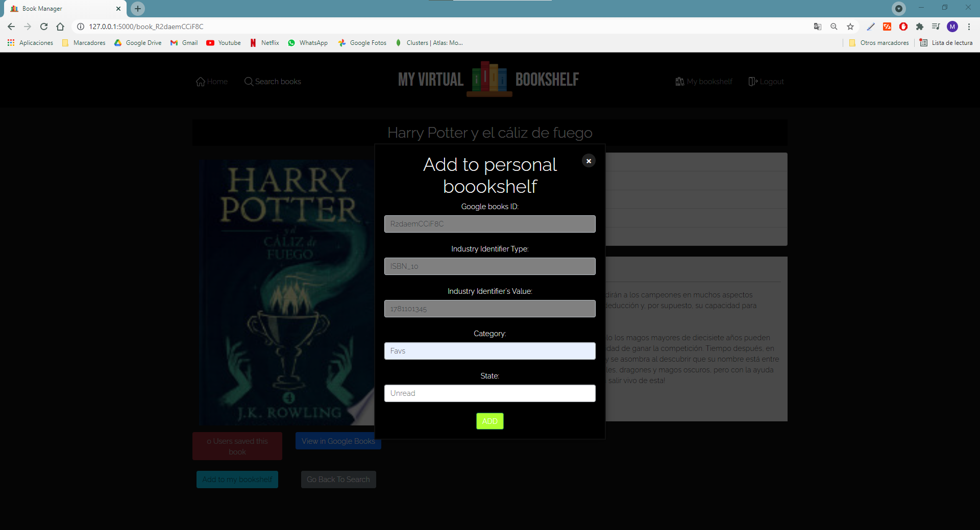
Task: Click Go Back To Search button
Action: 338,479
